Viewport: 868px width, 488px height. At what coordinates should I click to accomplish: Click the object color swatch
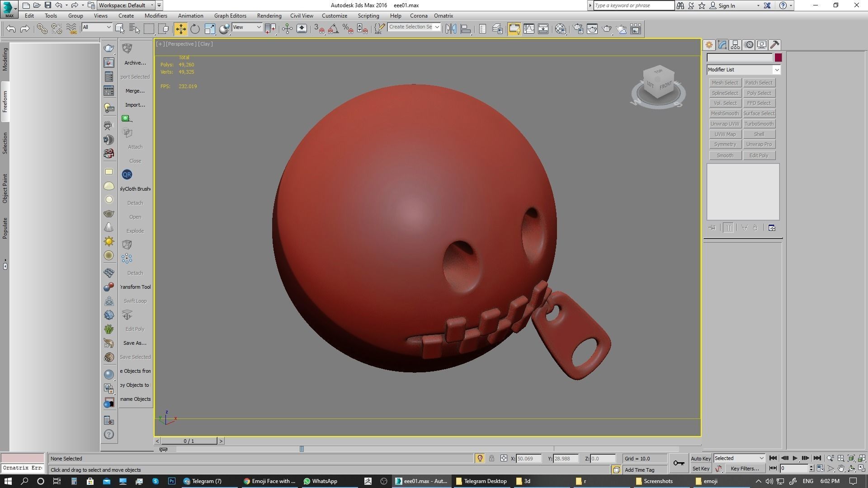tap(778, 58)
